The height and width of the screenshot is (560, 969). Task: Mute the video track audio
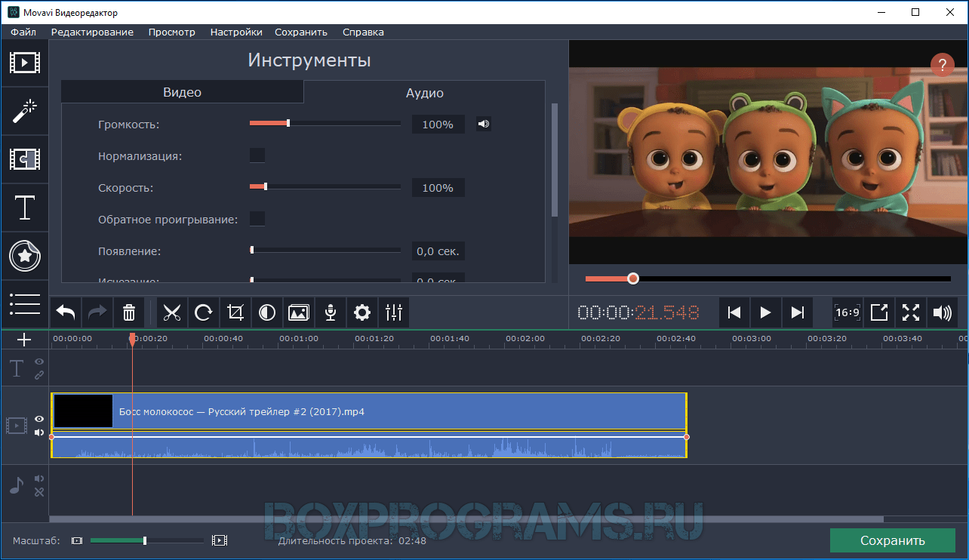click(x=39, y=432)
